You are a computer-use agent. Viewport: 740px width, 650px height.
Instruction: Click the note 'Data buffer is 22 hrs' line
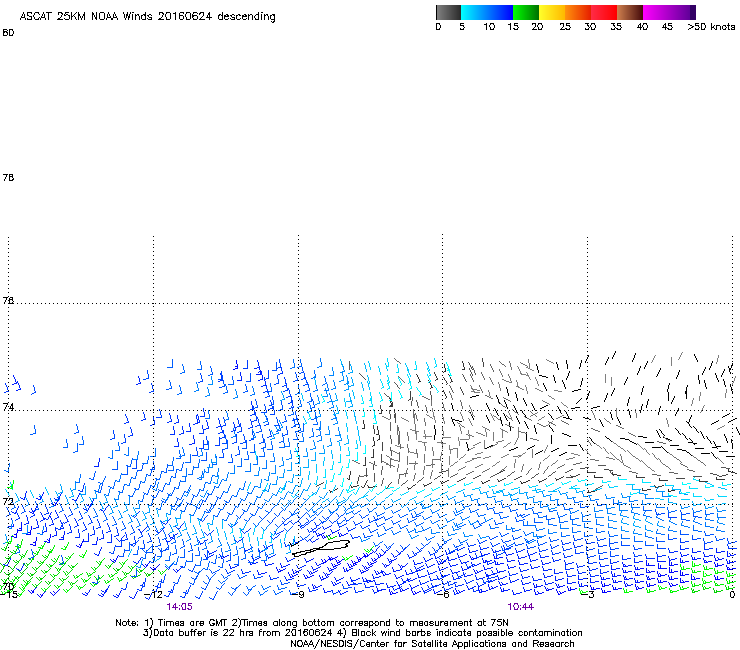pos(362,633)
